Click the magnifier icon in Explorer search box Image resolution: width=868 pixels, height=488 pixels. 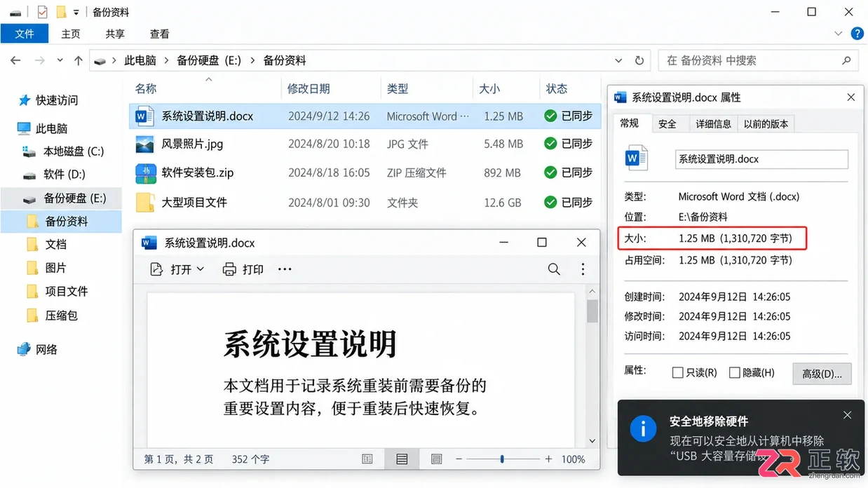[846, 61]
